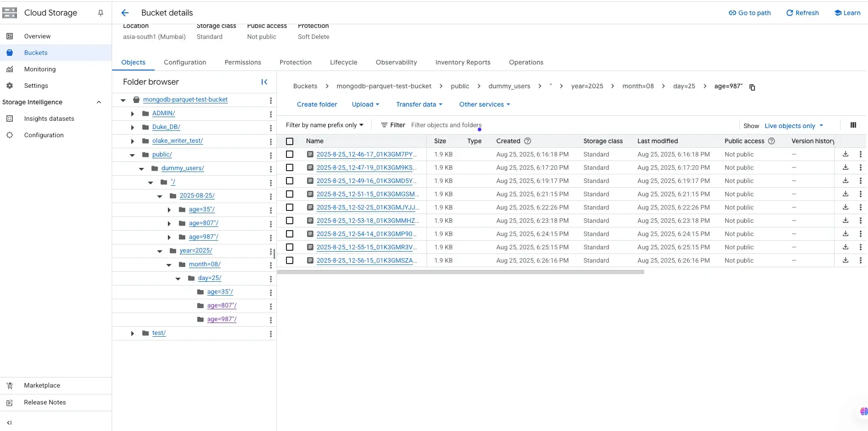Viewport: 868px width, 431px height.
Task: Check the 2025-8-25_12-47-19 object row
Action: (x=290, y=167)
